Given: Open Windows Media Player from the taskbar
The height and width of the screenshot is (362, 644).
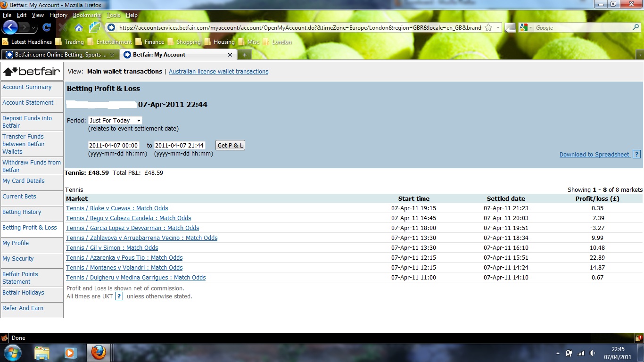Looking at the screenshot, I should (x=70, y=353).
